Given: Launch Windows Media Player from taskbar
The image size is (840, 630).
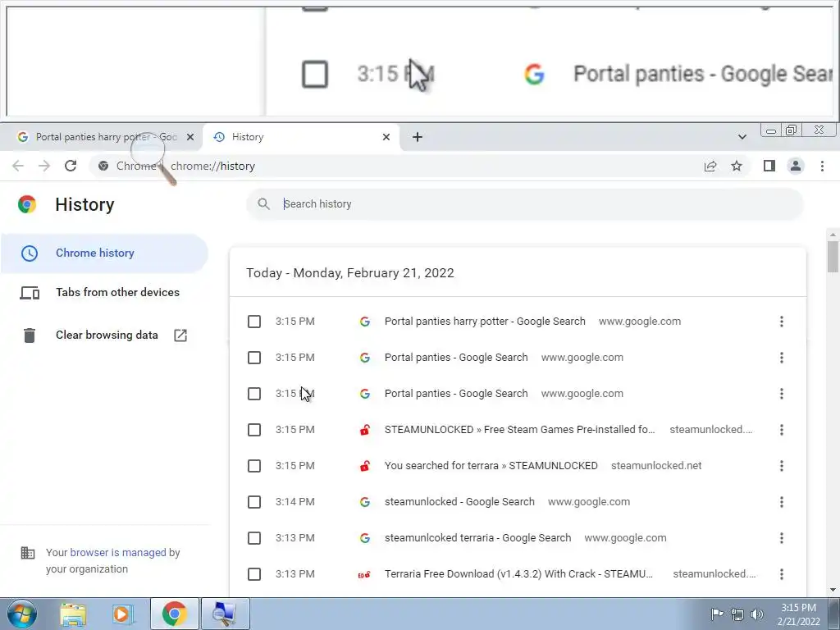Looking at the screenshot, I should pyautogui.click(x=122, y=614).
